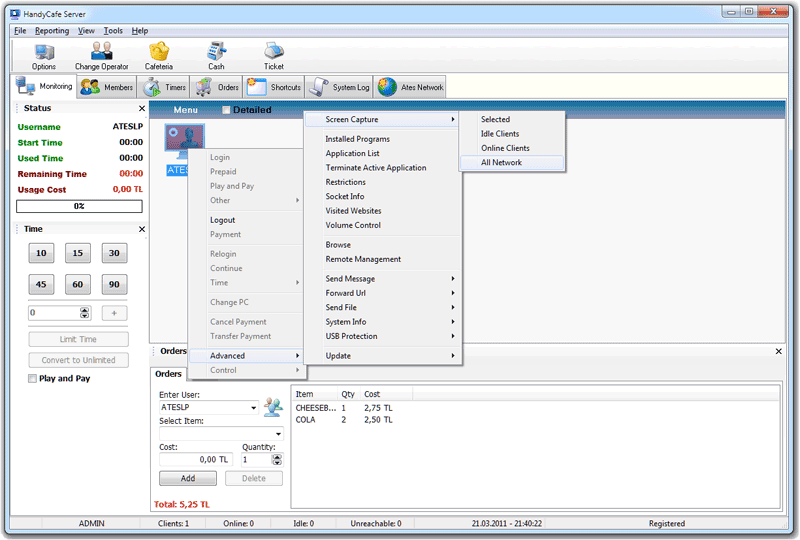800x540 pixels.
Task: Click the 0% usage progress bar
Action: point(77,206)
